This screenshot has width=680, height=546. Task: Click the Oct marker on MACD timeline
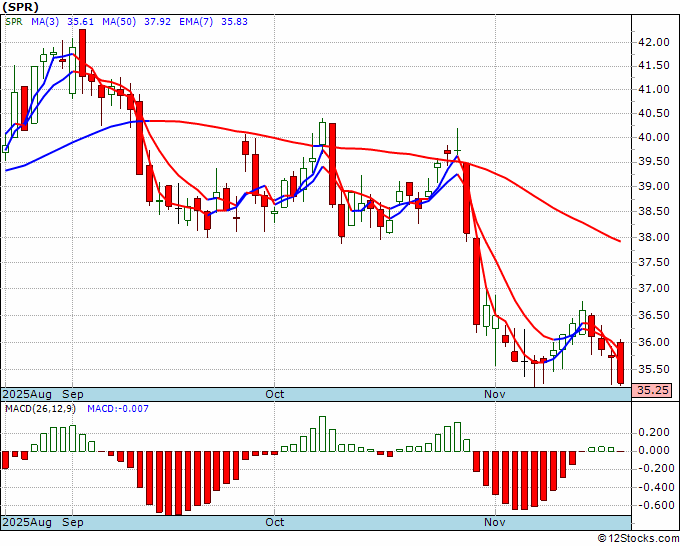pos(275,522)
